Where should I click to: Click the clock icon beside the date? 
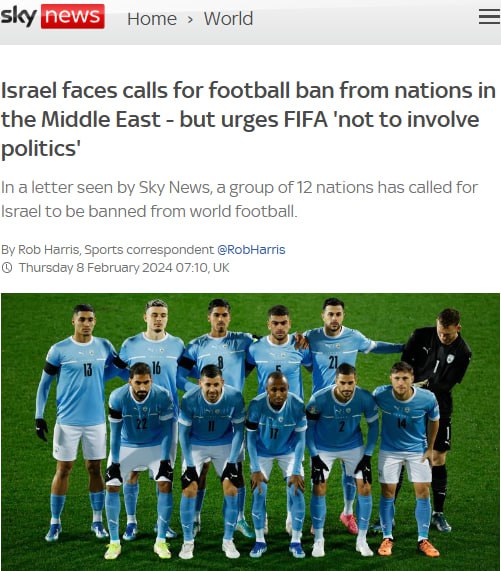pos(7,268)
